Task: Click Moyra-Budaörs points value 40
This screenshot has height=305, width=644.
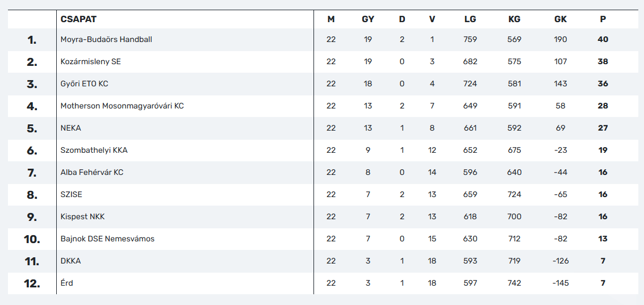Action: (x=603, y=39)
